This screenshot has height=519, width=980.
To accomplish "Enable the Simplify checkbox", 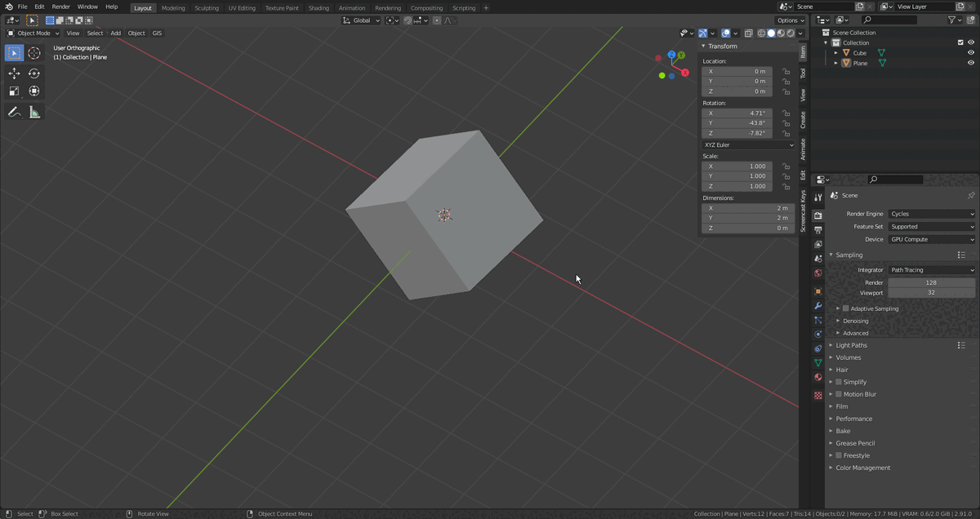I will [839, 382].
